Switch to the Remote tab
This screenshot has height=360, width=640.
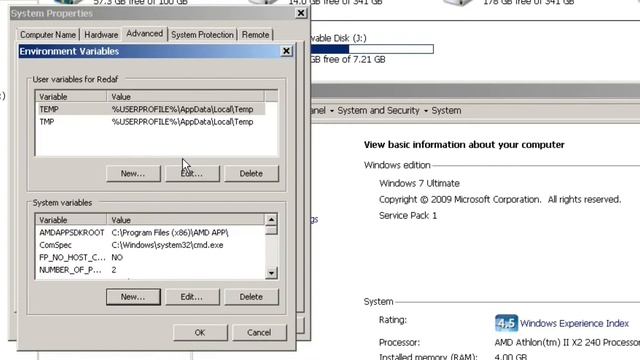click(256, 35)
